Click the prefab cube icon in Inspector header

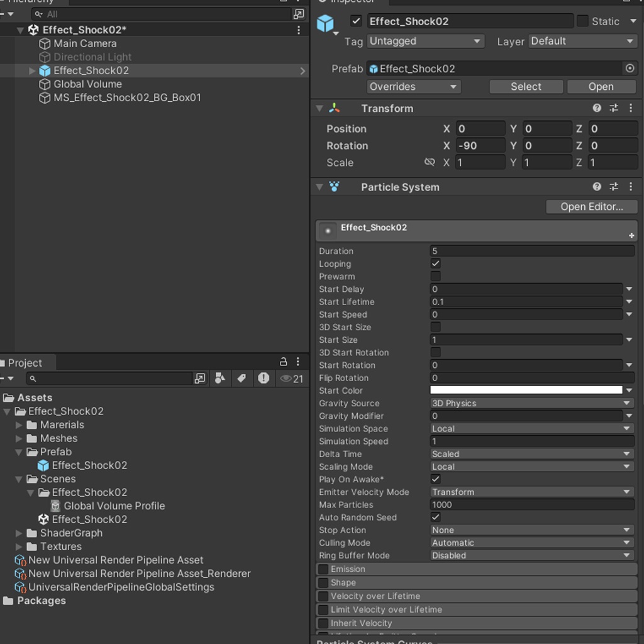[x=325, y=21]
